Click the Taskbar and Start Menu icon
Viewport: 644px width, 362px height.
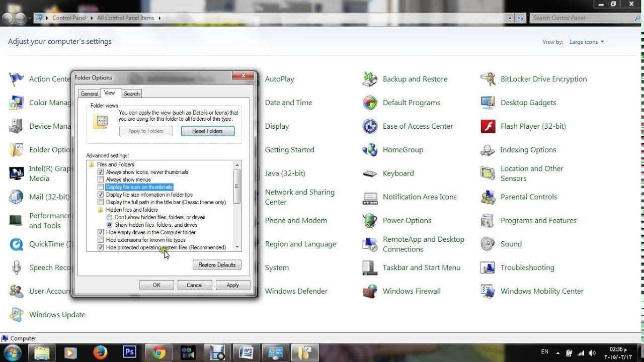tap(370, 268)
